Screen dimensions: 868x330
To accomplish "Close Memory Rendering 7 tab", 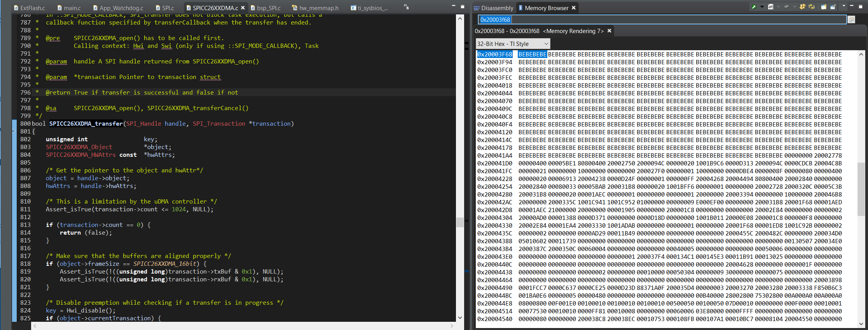I will [x=610, y=31].
